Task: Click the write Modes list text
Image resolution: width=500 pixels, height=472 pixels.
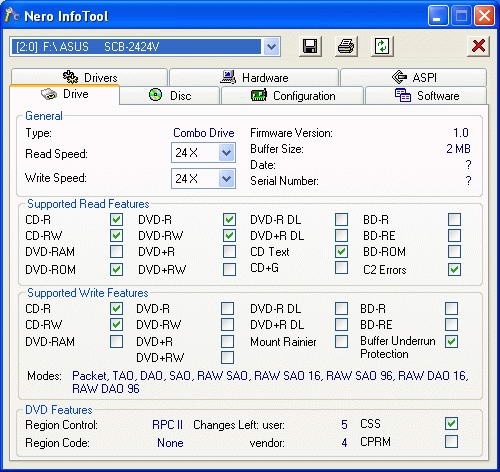Action: 270,382
